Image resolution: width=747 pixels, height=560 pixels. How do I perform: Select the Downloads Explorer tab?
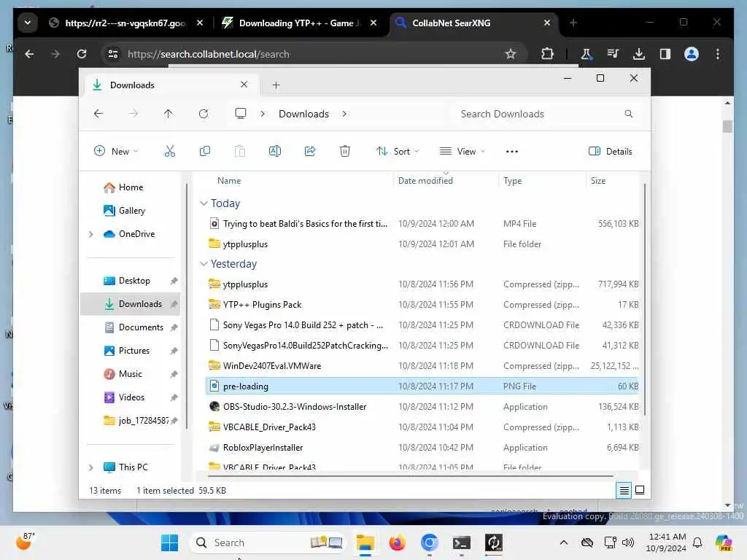tap(171, 85)
